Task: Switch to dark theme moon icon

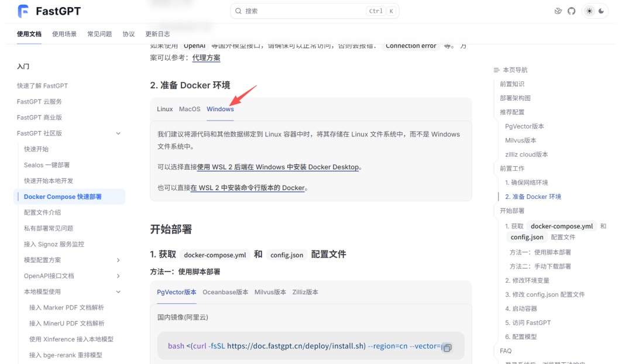Action: pyautogui.click(x=602, y=11)
